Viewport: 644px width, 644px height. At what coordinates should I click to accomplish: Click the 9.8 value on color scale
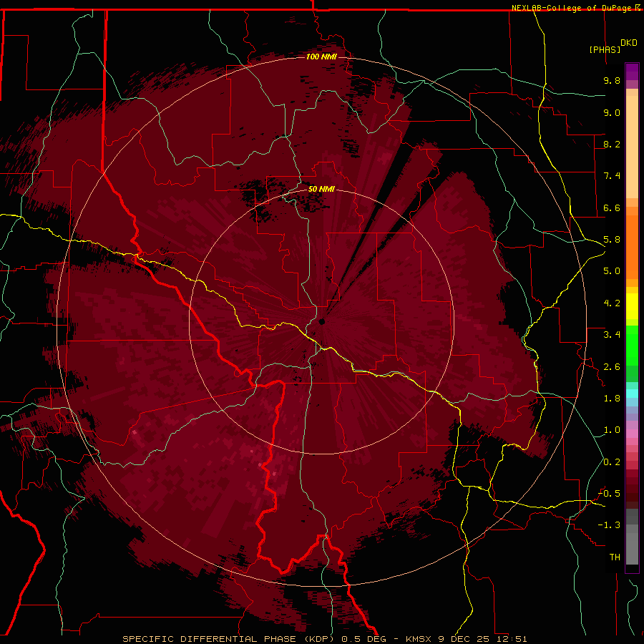pos(612,80)
